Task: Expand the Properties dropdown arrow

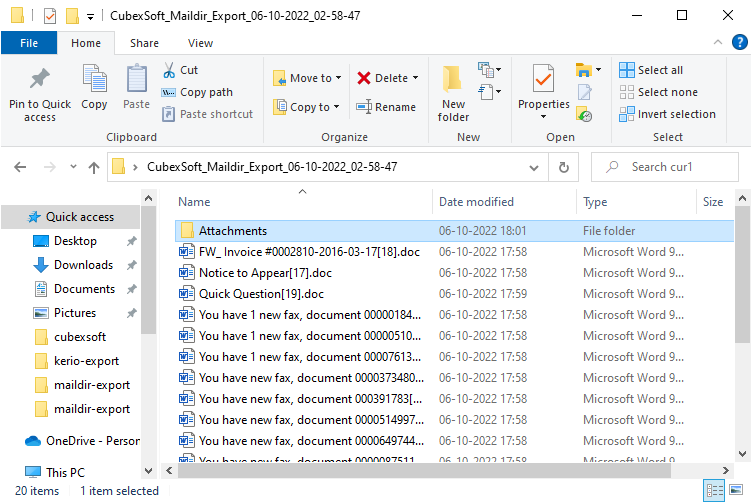Action: pos(543,117)
